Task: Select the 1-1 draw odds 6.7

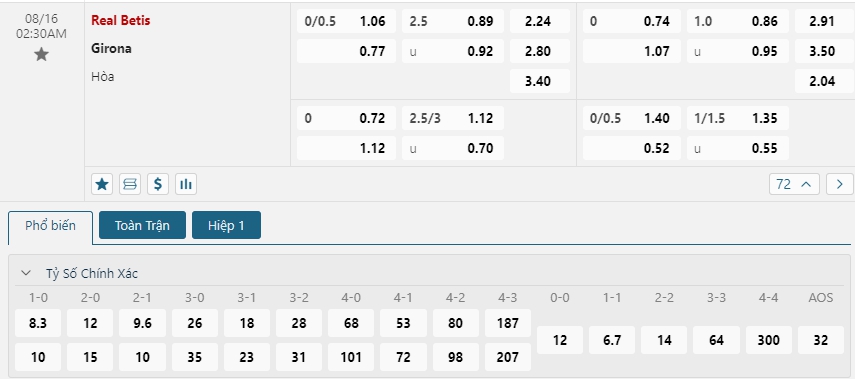Action: [612, 340]
